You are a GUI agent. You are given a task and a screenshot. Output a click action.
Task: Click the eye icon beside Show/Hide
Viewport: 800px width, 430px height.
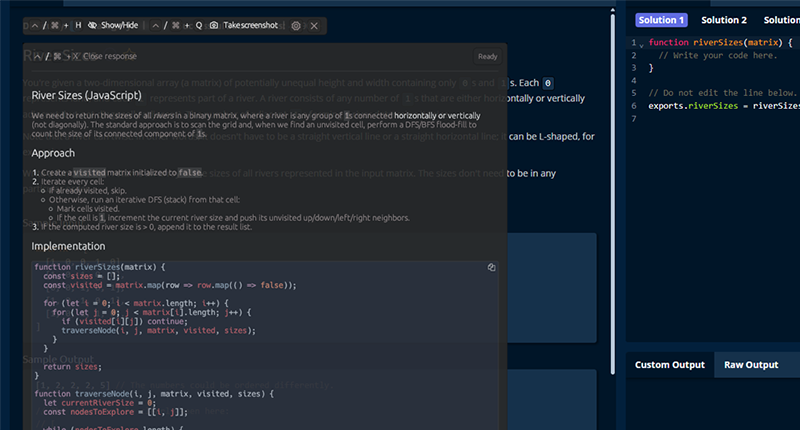(93, 25)
